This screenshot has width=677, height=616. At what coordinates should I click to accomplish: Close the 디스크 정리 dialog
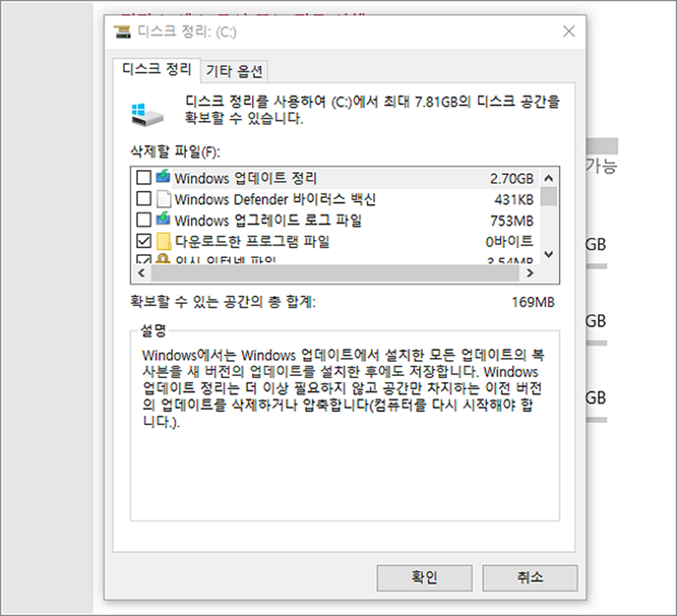click(x=569, y=31)
